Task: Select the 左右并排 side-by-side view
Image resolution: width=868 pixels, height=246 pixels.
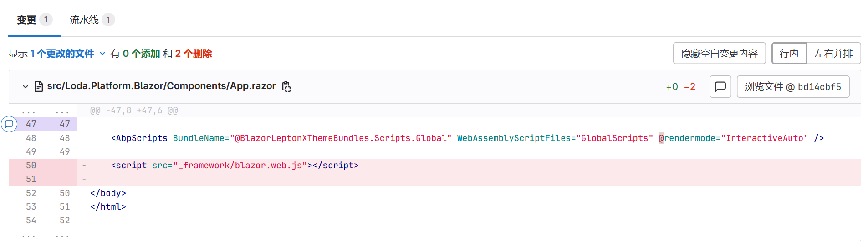Action: tap(833, 54)
